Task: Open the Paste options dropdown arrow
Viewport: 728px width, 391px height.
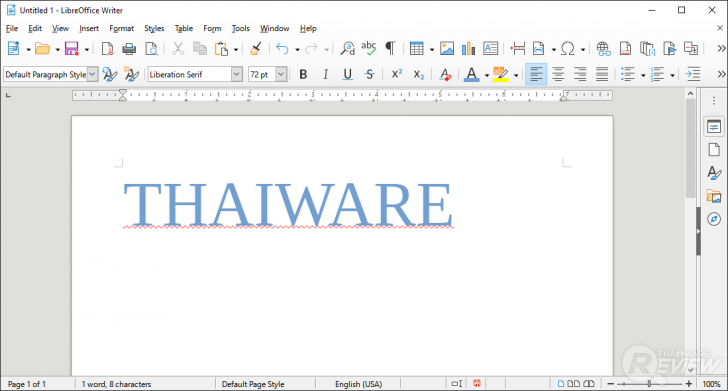Action: tap(236, 49)
